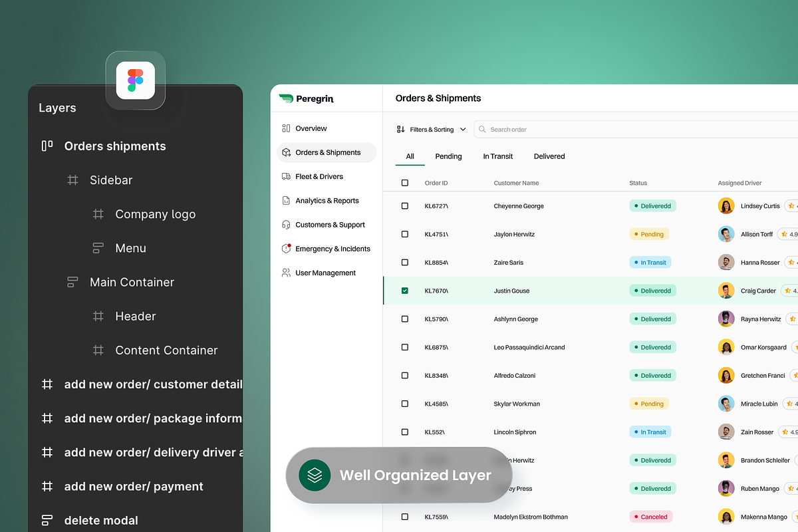Select the Orders shipments layer

(x=115, y=146)
